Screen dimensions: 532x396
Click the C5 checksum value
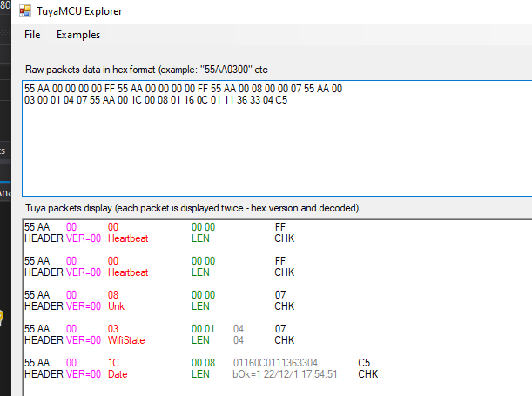click(364, 363)
